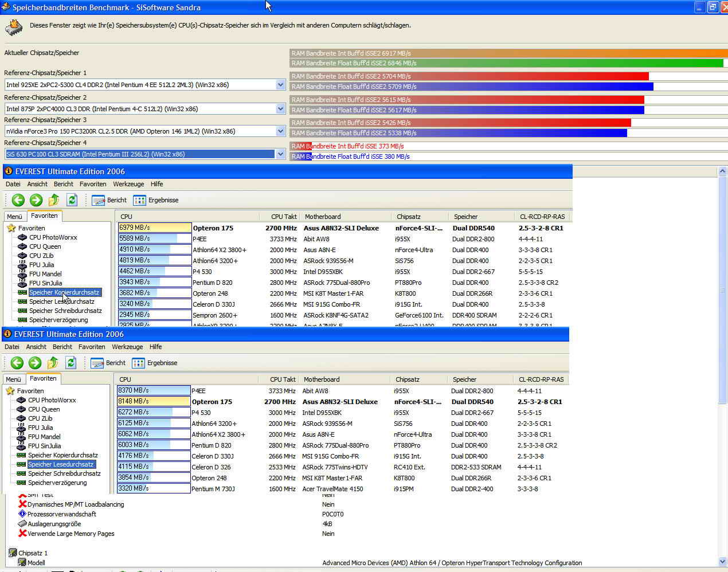Open Ergebnisse in the upper EVEREST toolbar
Viewport: 728px width, 572px height.
tap(156, 200)
